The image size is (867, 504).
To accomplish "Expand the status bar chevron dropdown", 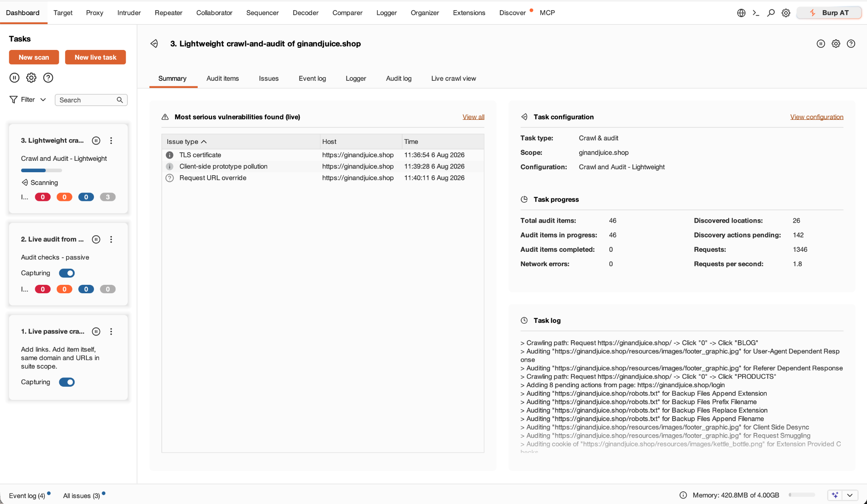I will 850,495.
